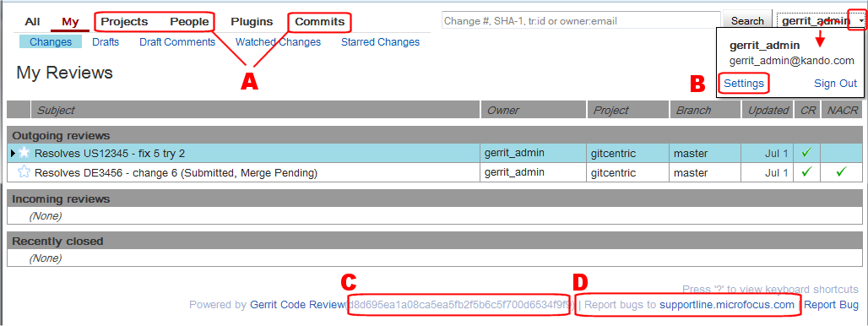Viewport: 868px width, 326px height.
Task: Open the Drafts sub-tab
Action: click(x=106, y=42)
